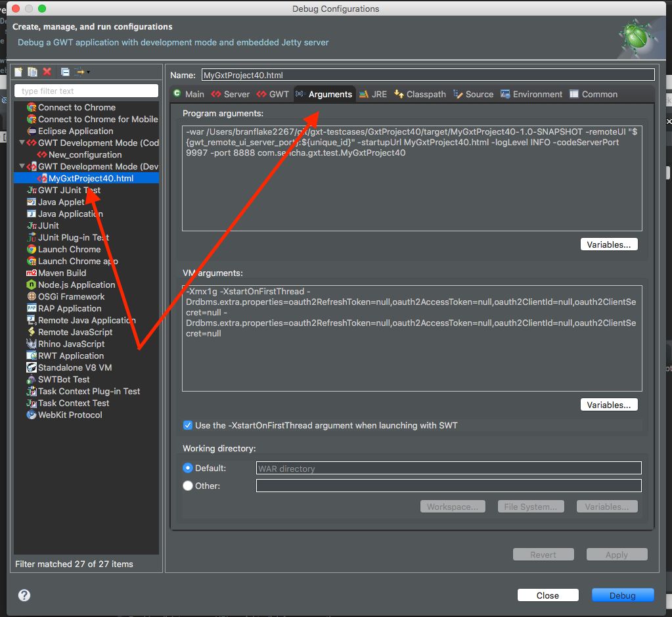This screenshot has height=617, width=672.
Task: Collapse GWT Development Mode (Cod tree node
Action: pyautogui.click(x=22, y=143)
